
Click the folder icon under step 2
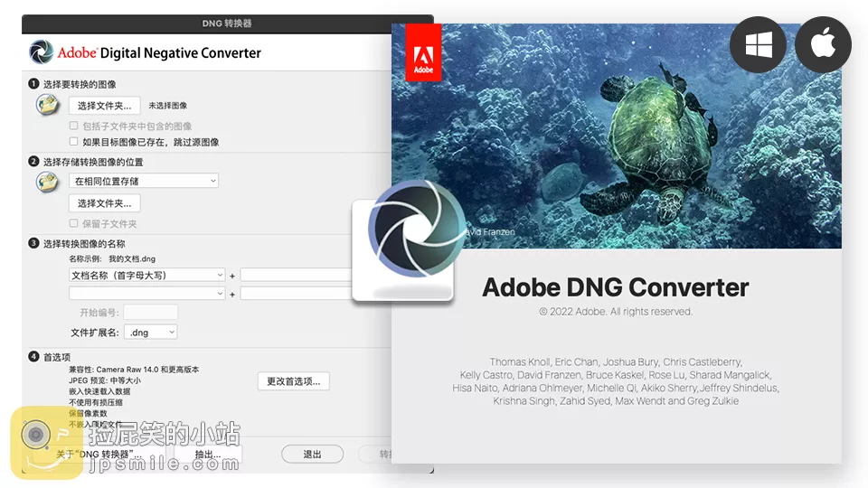(x=47, y=182)
